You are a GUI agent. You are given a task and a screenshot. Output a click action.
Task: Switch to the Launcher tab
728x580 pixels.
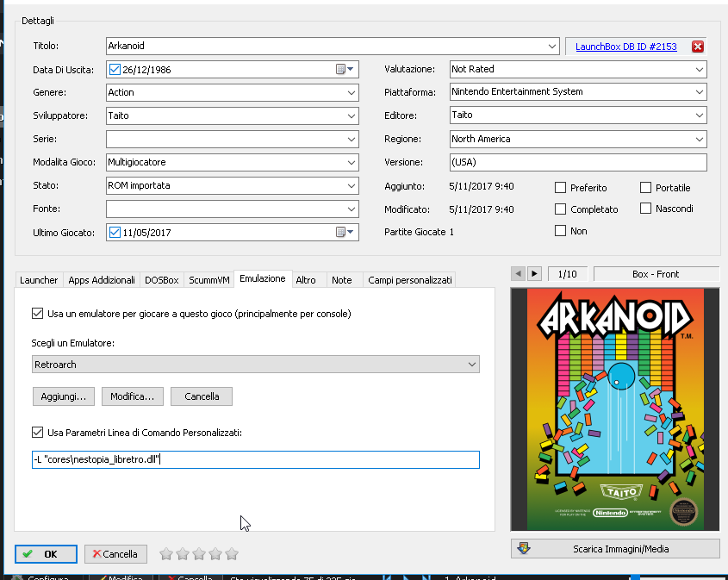click(x=39, y=280)
